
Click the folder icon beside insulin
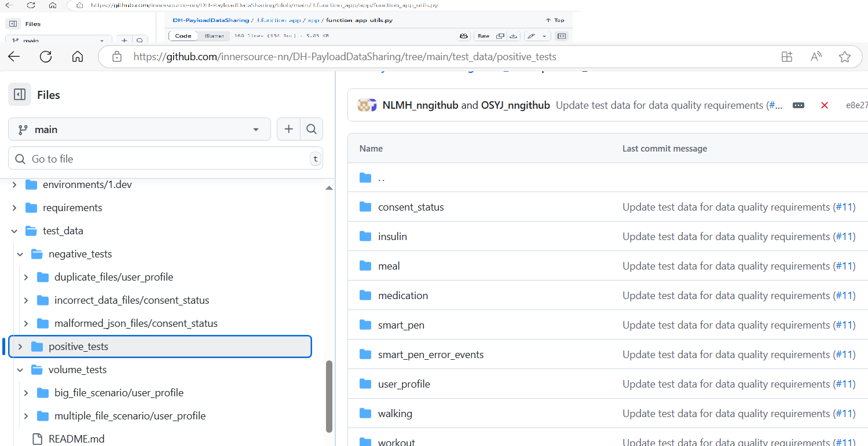click(x=365, y=237)
